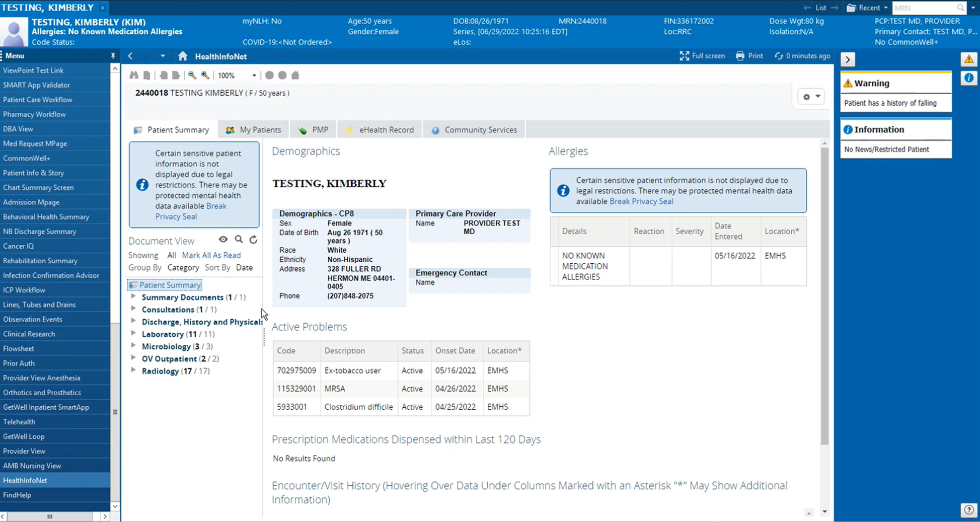Click the zoom out magnifier icon
The image size is (980, 522).
(192, 76)
